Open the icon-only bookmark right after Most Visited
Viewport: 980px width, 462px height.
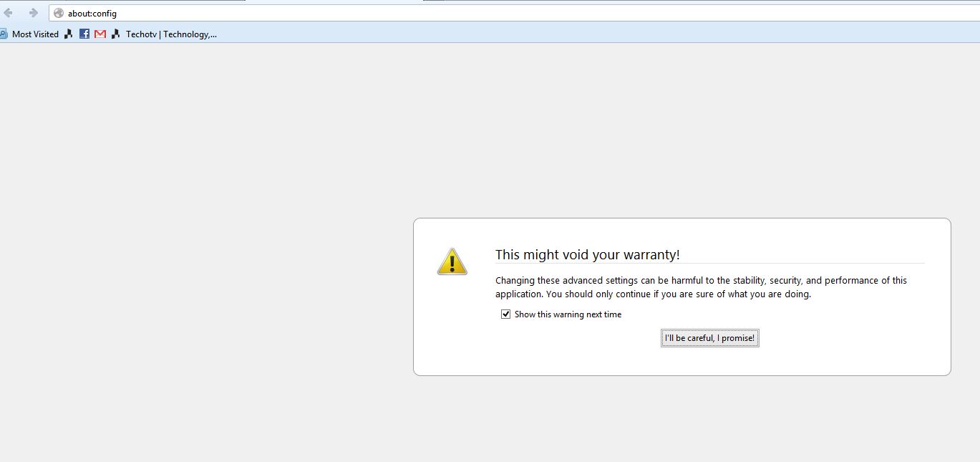69,34
